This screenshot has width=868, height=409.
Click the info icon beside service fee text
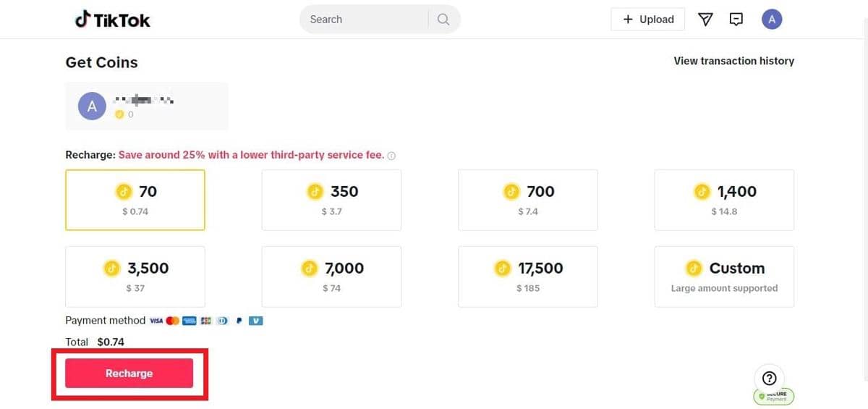pyautogui.click(x=391, y=156)
